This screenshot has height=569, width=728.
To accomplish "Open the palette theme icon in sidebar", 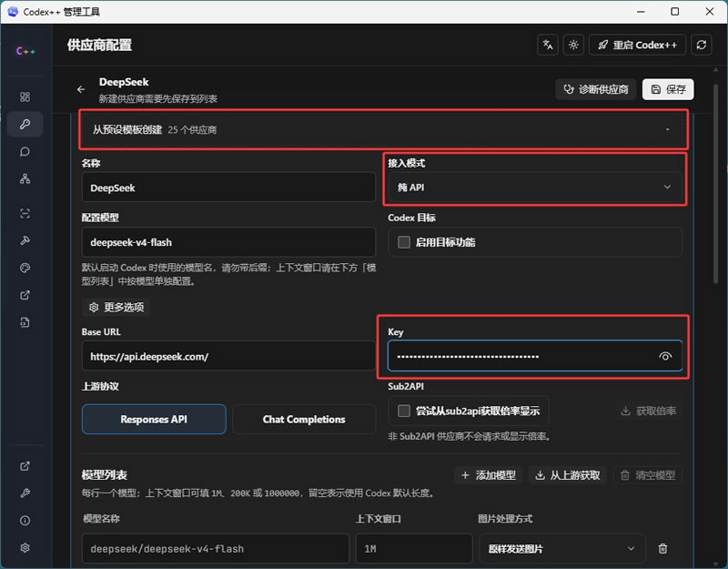I will click(25, 268).
